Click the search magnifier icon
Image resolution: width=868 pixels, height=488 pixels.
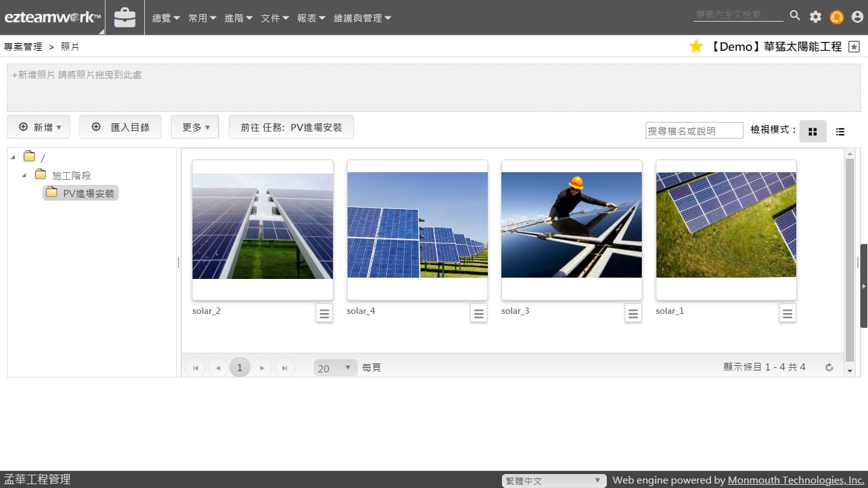click(795, 15)
